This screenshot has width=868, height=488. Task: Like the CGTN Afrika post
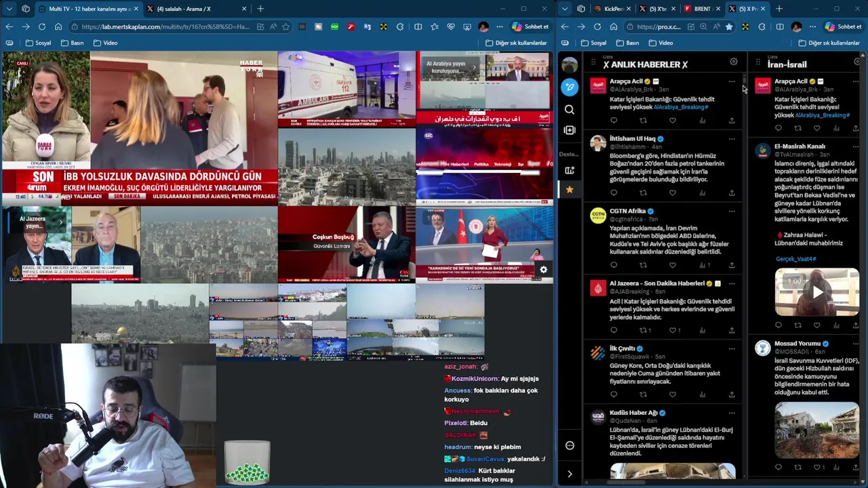tap(673, 265)
